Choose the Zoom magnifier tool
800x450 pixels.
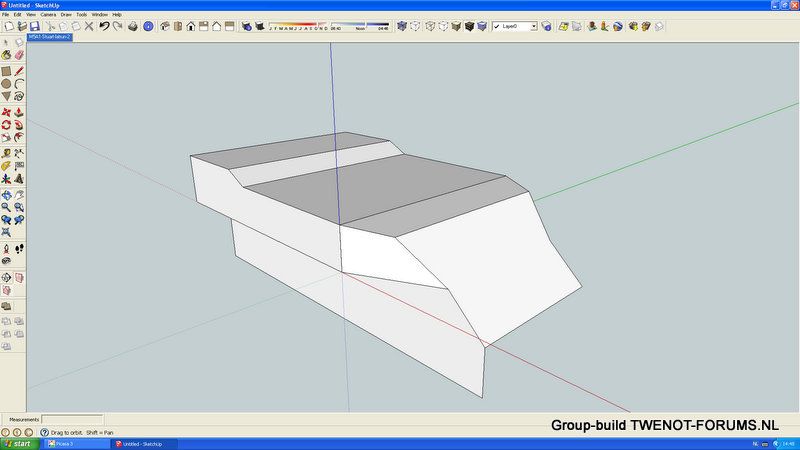click(6, 208)
